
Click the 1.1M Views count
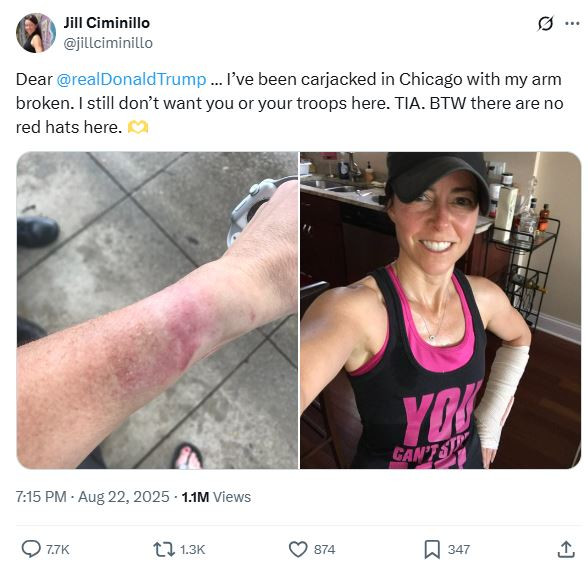tap(216, 497)
